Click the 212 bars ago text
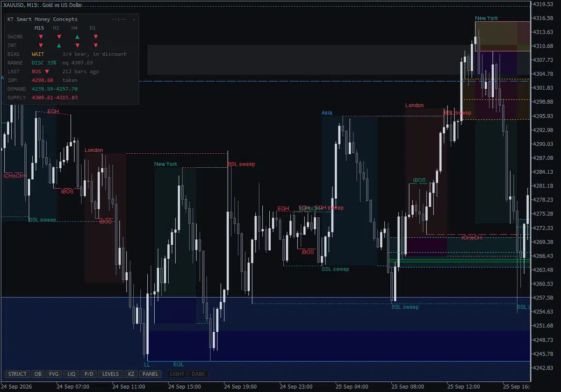 pyautogui.click(x=80, y=71)
